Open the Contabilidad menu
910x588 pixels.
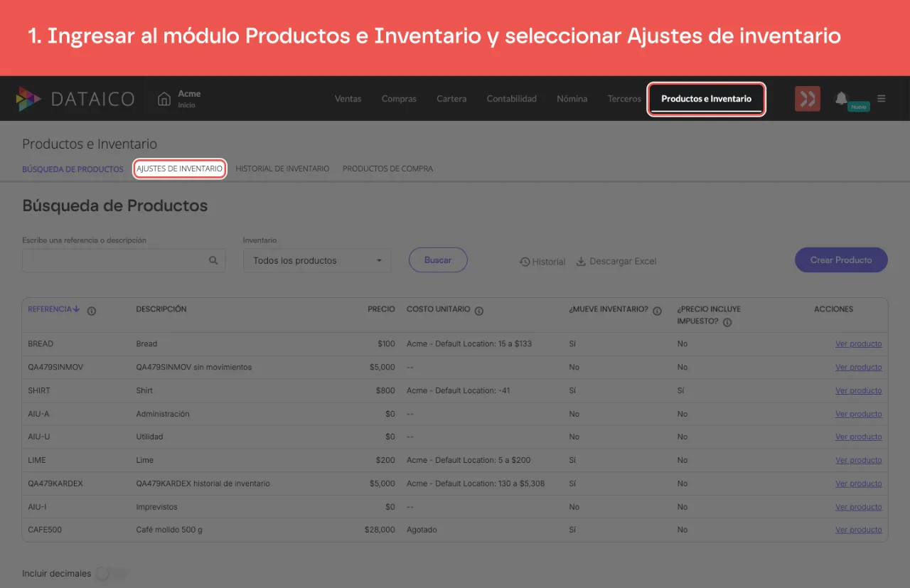point(512,99)
